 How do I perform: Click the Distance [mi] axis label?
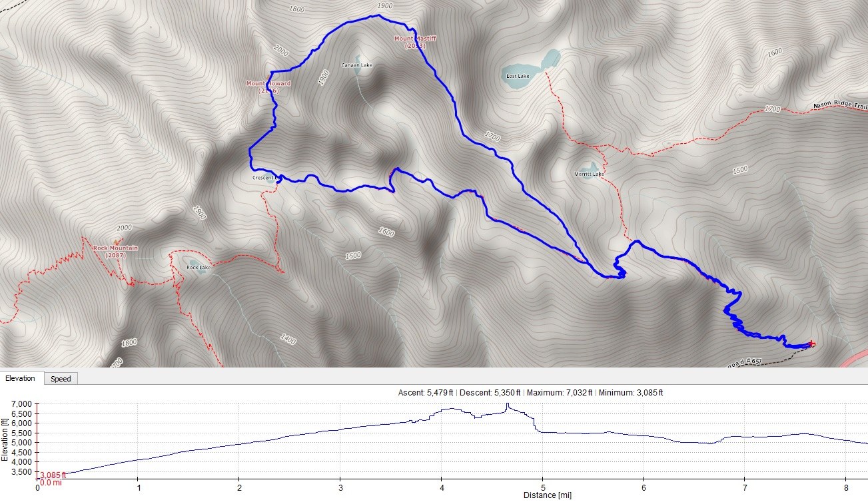click(x=546, y=495)
